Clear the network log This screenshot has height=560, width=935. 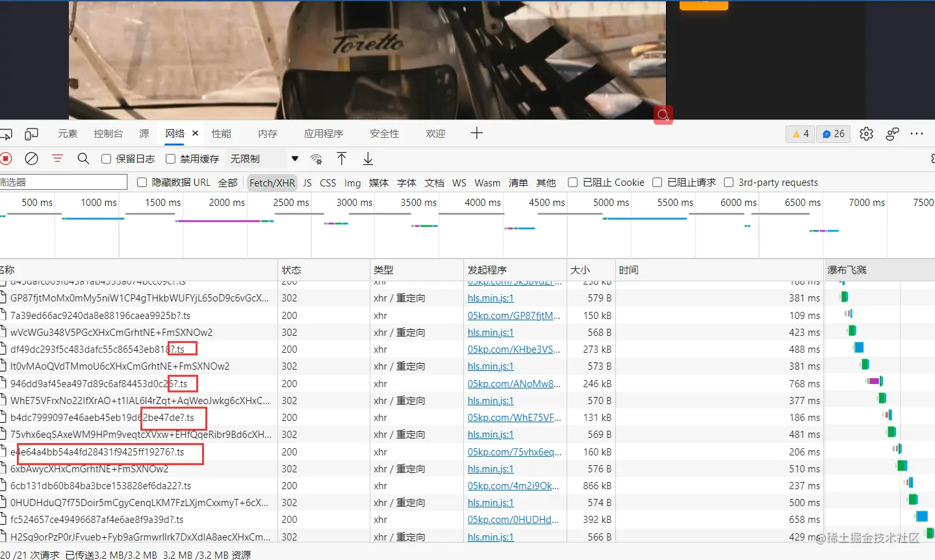click(31, 159)
